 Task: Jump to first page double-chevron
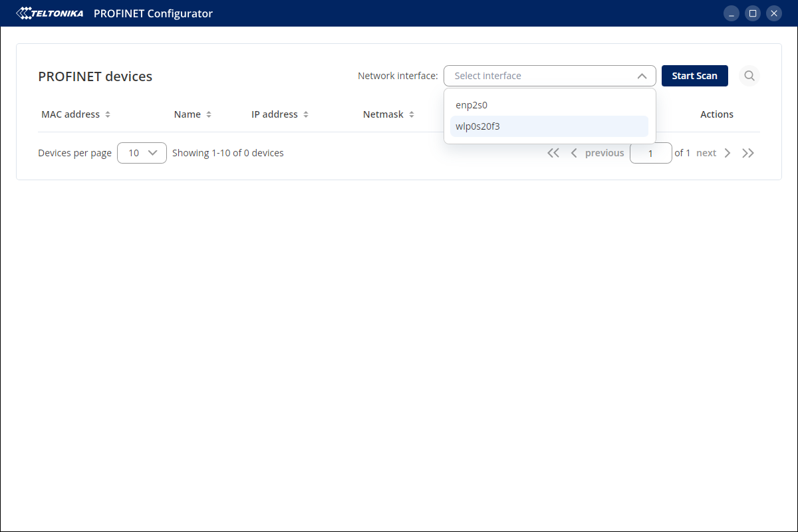pyautogui.click(x=553, y=153)
